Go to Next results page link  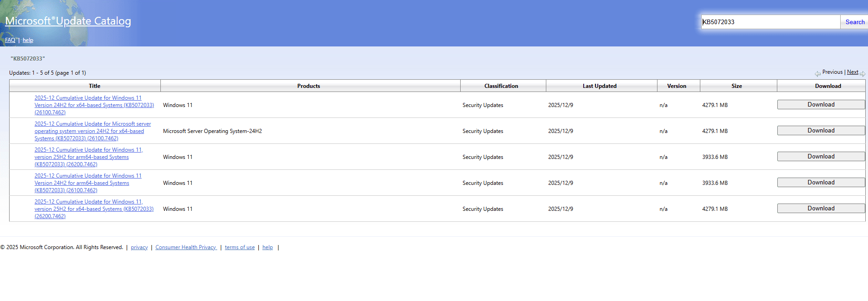[x=853, y=72]
